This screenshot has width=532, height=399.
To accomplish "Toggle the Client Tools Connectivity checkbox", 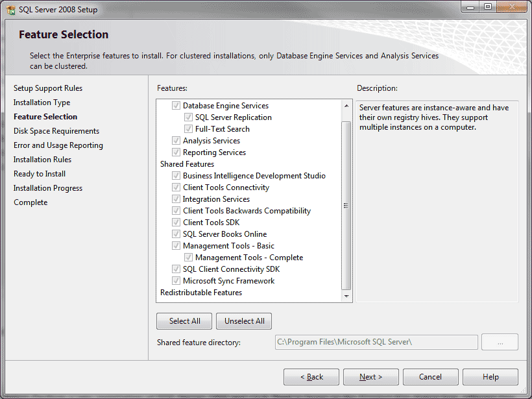I will click(176, 187).
